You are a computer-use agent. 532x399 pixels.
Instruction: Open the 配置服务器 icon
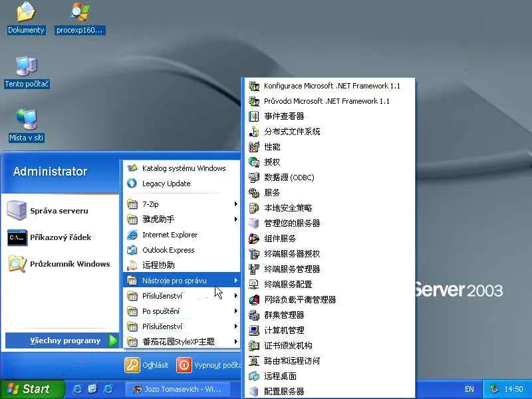coord(254,391)
